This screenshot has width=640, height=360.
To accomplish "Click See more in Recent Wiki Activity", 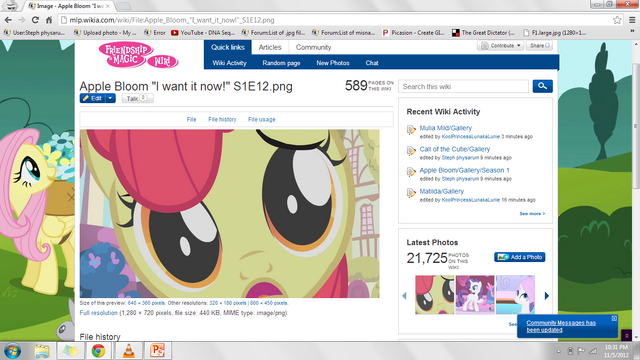I will [x=532, y=213].
